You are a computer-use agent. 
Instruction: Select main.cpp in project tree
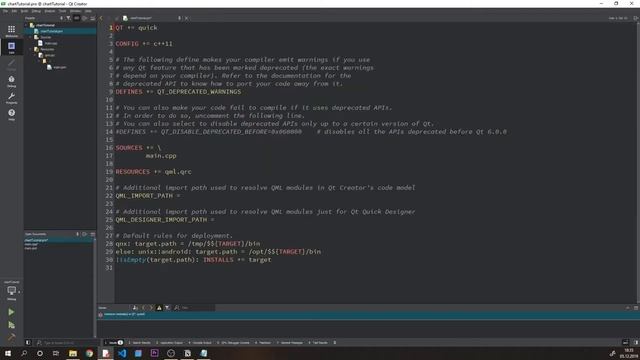[x=51, y=43]
